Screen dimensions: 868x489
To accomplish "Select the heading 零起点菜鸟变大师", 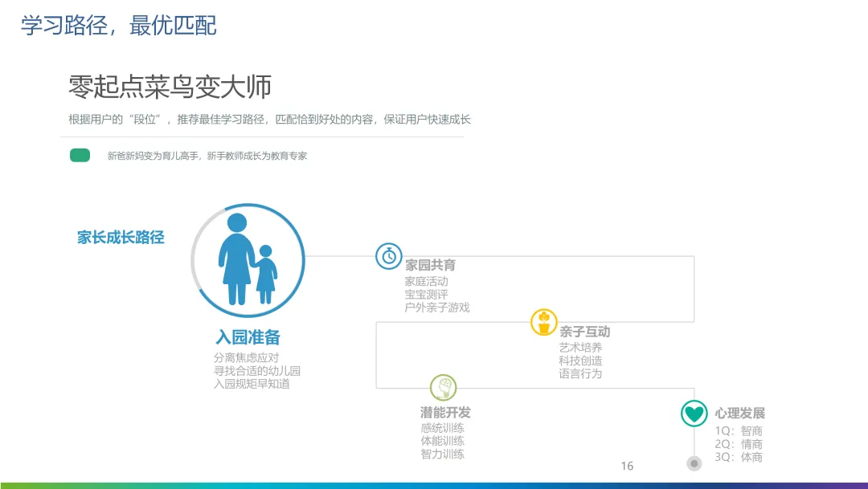I will 170,87.
